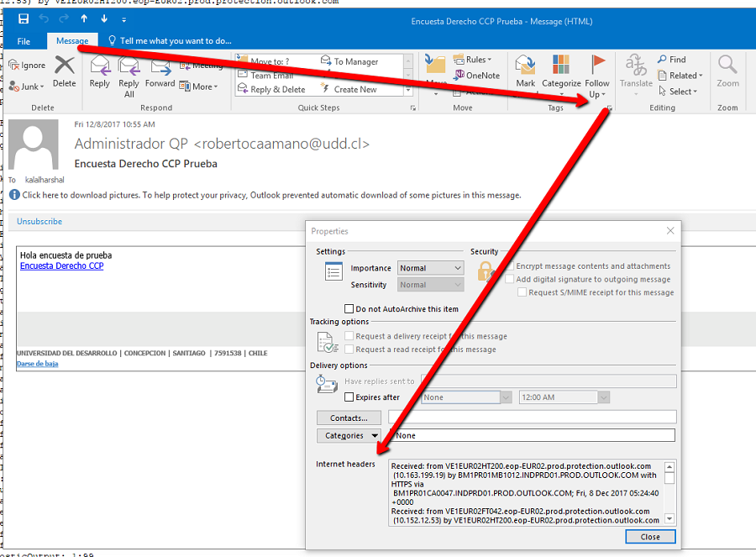Click the Unsubscribe link

[39, 221]
